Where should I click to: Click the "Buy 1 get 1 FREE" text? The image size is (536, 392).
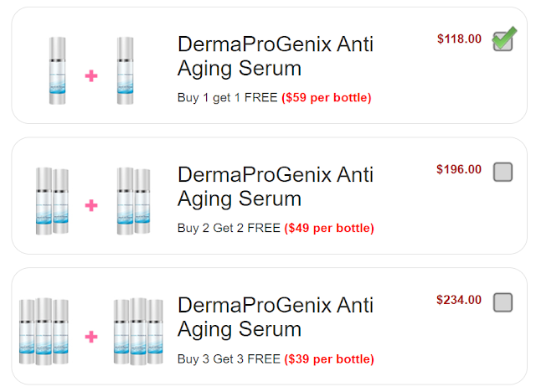pyautogui.click(x=228, y=97)
